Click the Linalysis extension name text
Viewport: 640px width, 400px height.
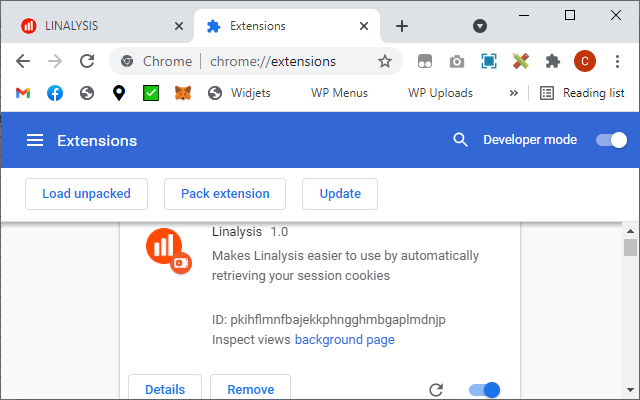(237, 231)
